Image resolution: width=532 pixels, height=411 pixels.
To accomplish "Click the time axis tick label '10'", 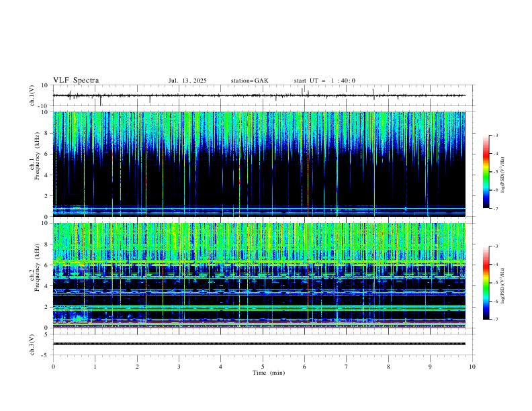I will pyautogui.click(x=472, y=367).
